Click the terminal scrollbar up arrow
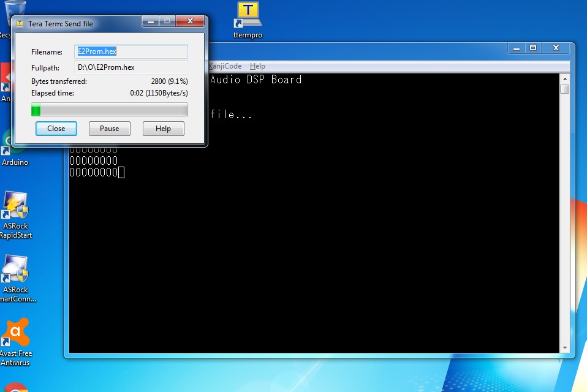Image resolution: width=587 pixels, height=392 pixels. 565,79
